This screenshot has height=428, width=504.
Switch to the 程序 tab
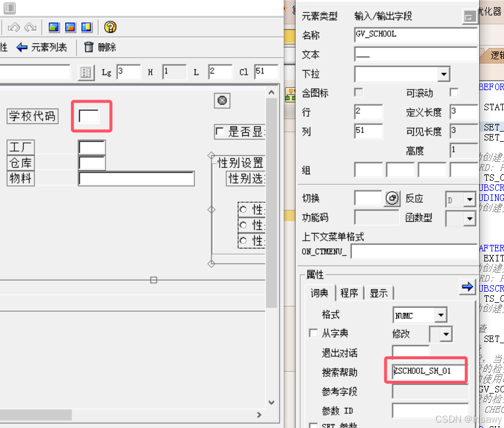pos(349,292)
